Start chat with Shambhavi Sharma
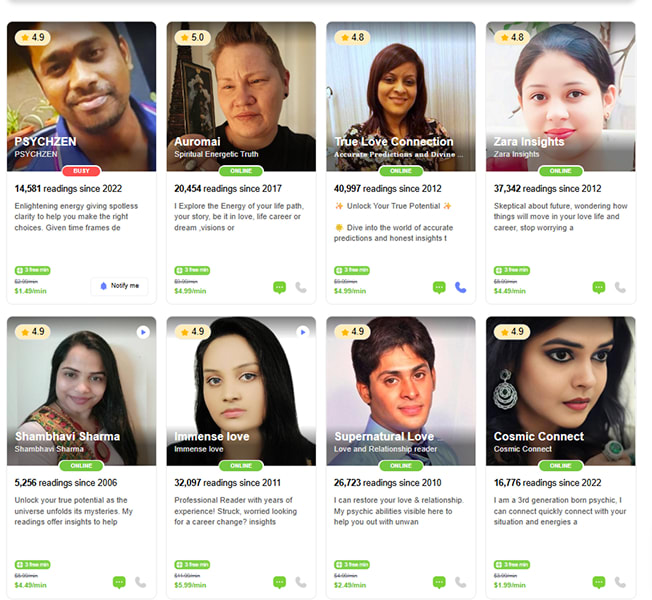Screen dimensions: 652x600 point(119,582)
